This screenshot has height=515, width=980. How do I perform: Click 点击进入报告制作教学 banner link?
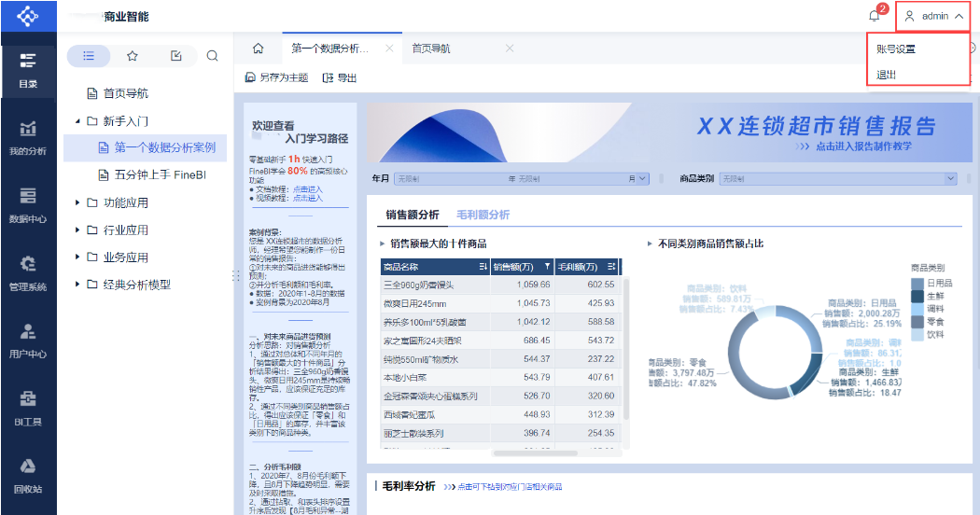point(863,146)
